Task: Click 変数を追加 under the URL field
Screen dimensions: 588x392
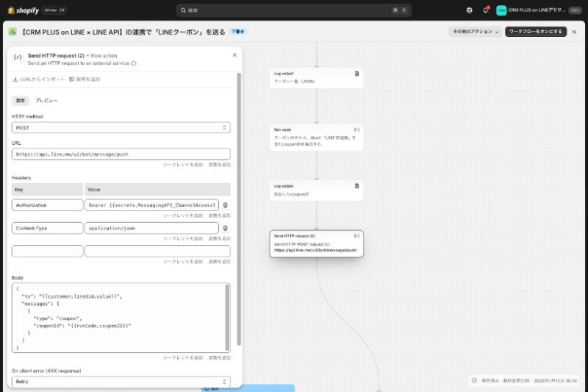Action: tap(220, 165)
